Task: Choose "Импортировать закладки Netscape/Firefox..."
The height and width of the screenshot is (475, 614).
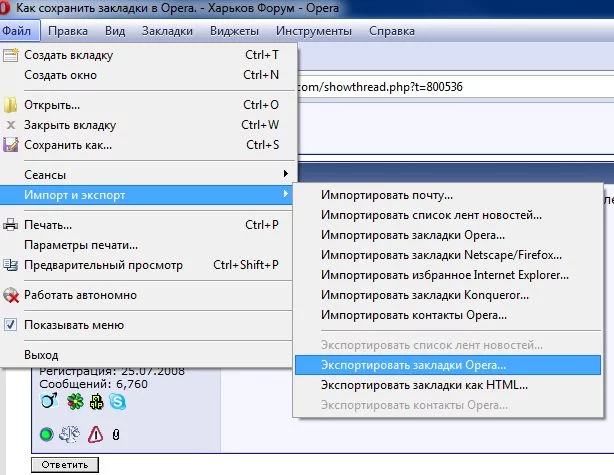Action: 442,255
